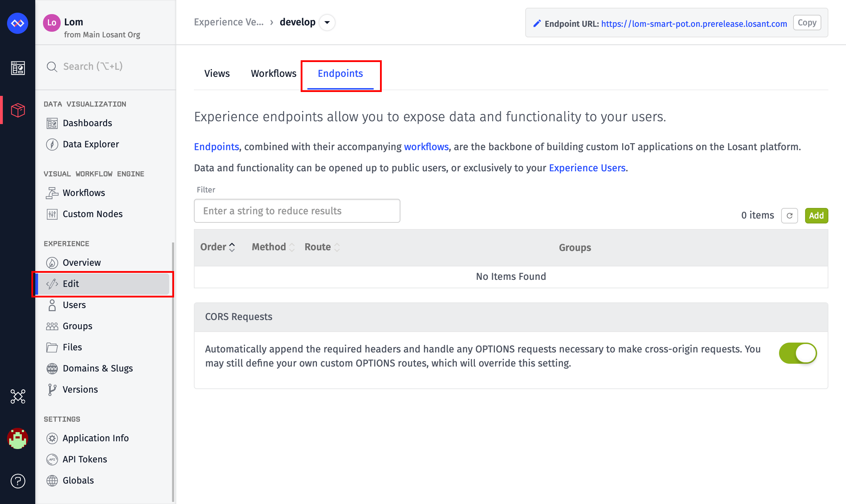Refresh the endpoints list
Image resolution: width=846 pixels, height=504 pixels.
tap(789, 215)
